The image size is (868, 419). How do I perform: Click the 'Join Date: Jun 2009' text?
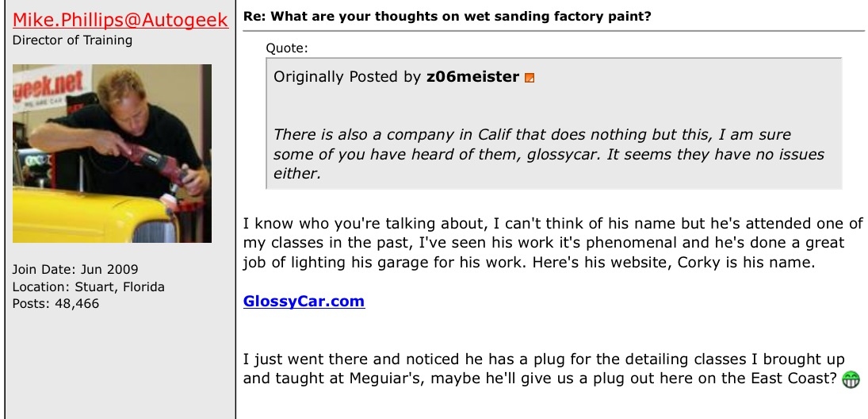coord(75,269)
